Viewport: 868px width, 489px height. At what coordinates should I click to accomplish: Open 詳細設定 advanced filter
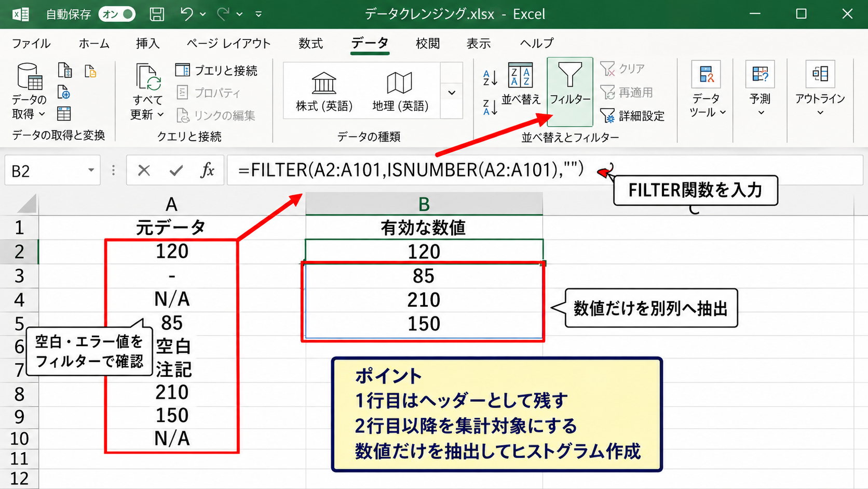(x=632, y=115)
